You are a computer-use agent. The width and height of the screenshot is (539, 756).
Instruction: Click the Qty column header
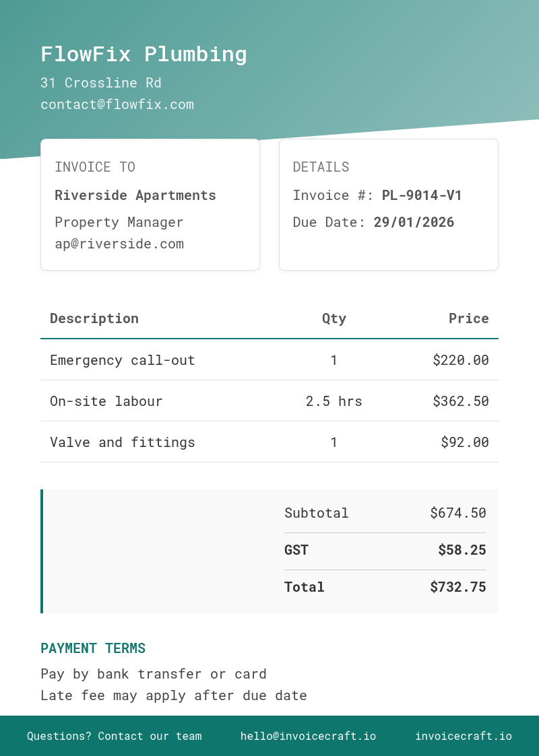334,318
